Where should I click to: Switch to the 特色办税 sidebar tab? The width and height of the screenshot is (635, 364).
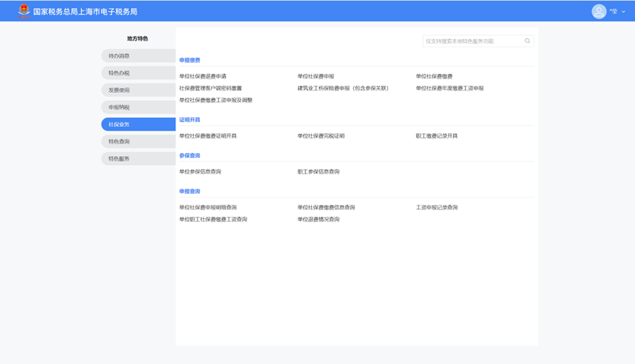tap(137, 73)
